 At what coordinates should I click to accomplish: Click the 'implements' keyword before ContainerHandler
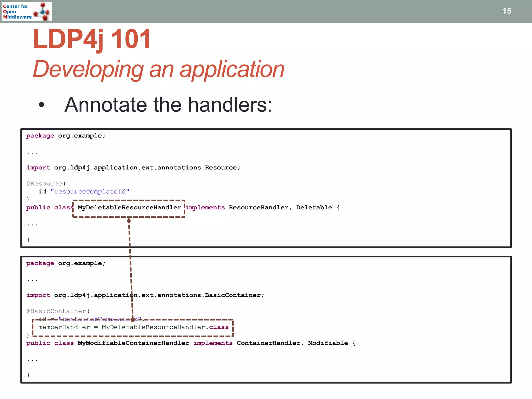(x=213, y=343)
